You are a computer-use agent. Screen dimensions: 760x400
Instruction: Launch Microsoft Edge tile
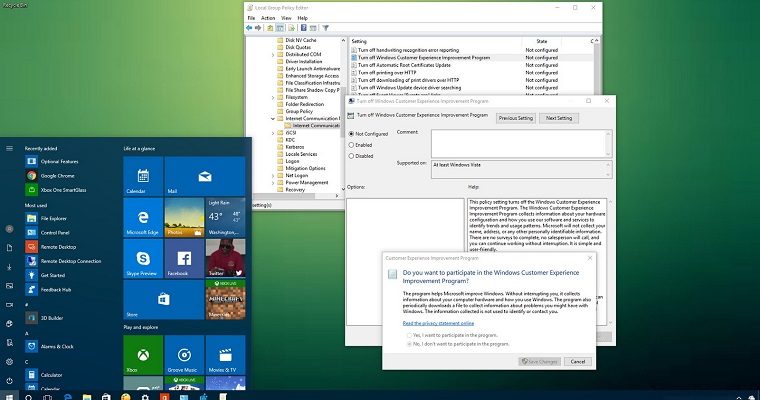143,217
